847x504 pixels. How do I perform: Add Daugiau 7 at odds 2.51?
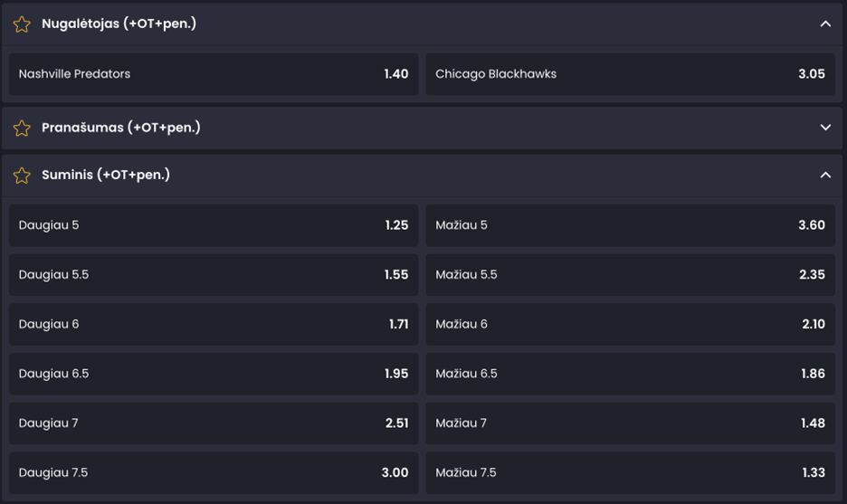(214, 423)
